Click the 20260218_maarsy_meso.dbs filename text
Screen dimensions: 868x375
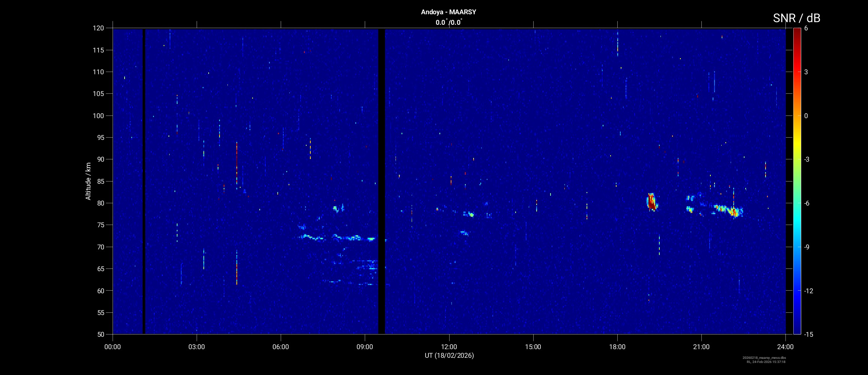pyautogui.click(x=764, y=358)
